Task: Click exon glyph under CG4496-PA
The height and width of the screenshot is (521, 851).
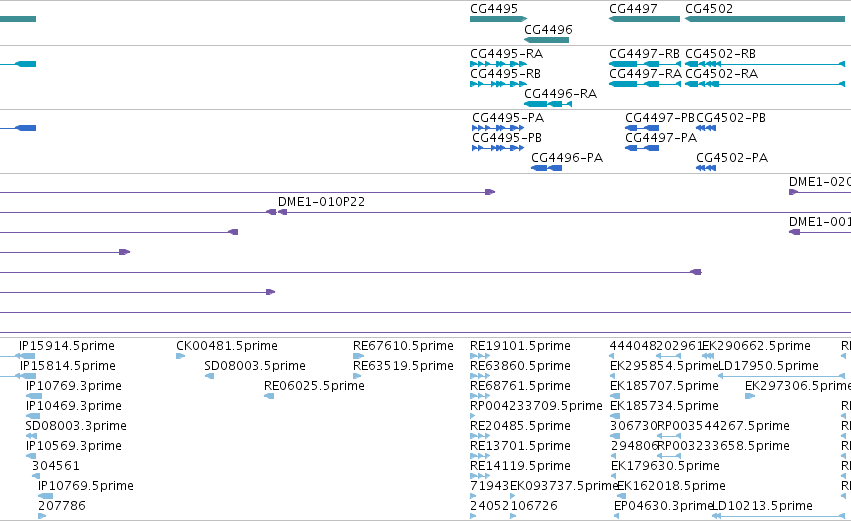Action: 547,168
